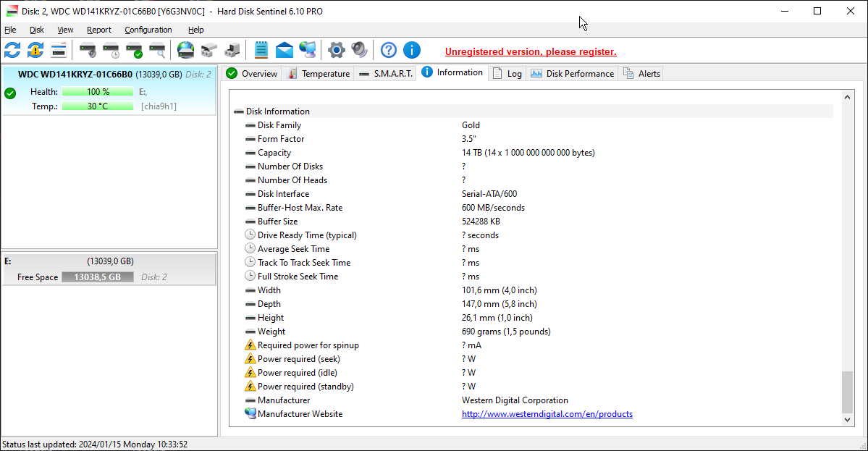868x451 pixels.
Task: Click the '524288 KB' buffer size value
Action: (x=481, y=222)
